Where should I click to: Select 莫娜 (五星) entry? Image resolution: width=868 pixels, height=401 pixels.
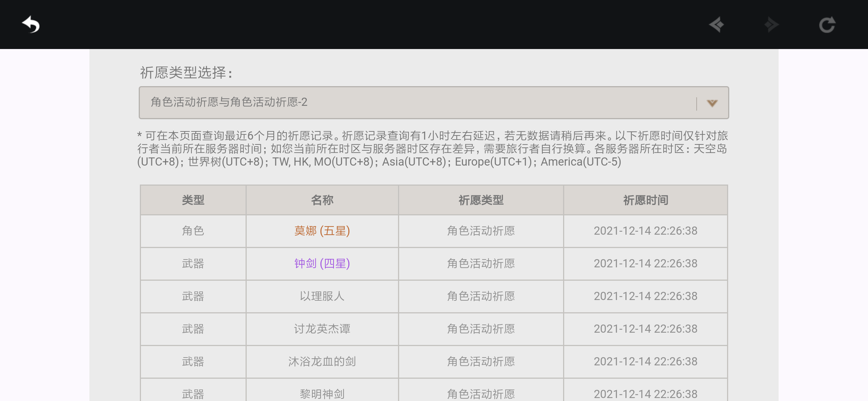point(322,231)
